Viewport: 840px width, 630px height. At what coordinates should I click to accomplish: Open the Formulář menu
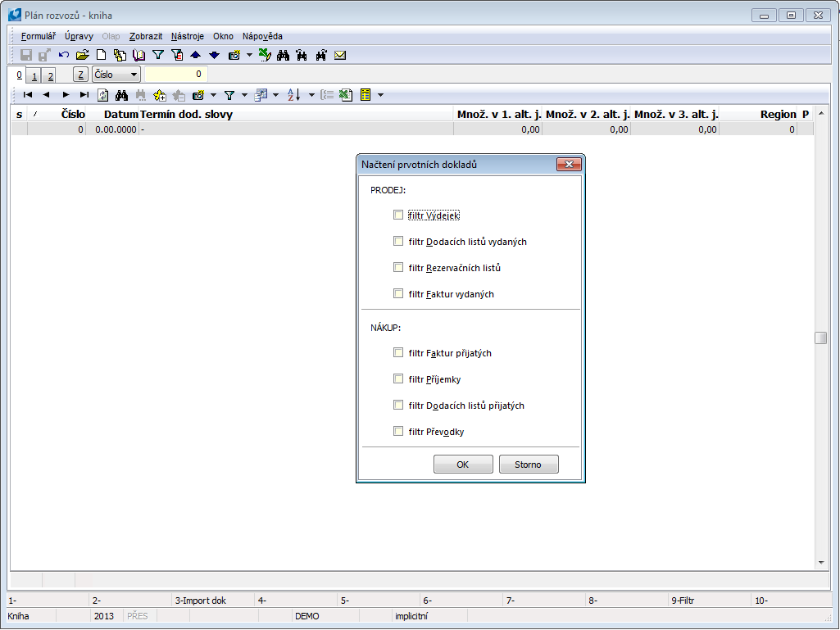[x=38, y=36]
